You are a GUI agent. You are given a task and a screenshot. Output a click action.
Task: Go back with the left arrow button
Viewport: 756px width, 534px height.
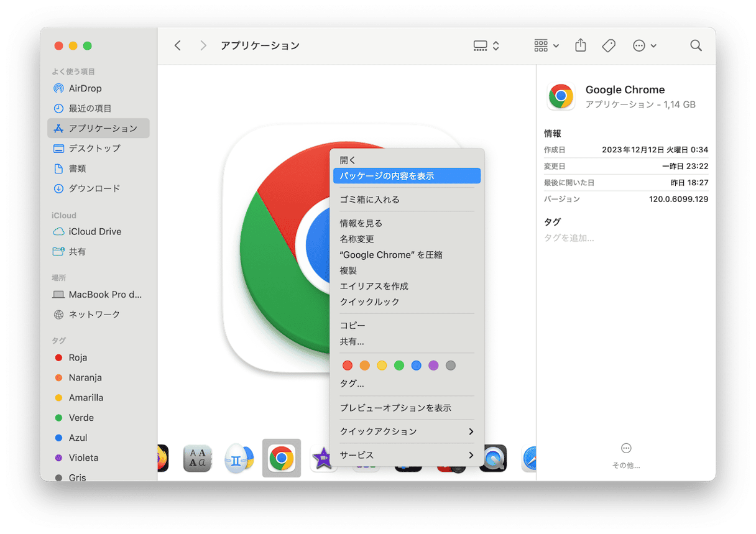point(178,45)
